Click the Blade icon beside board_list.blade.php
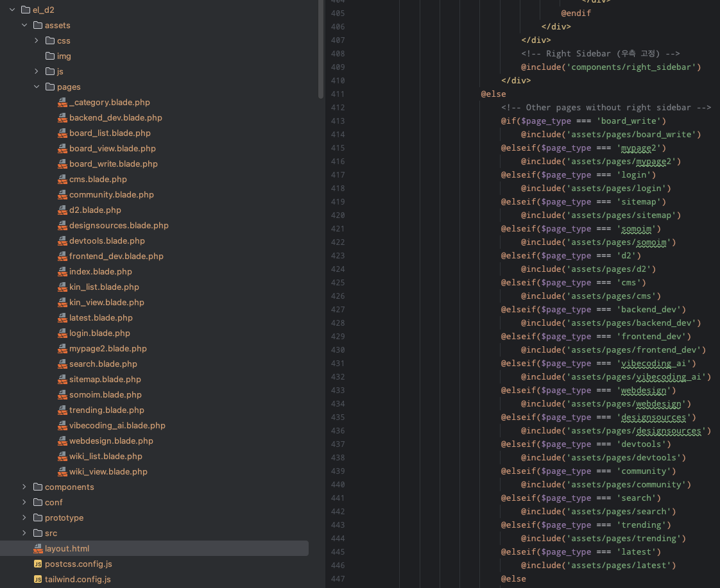Viewport: 720px width, 588px height. pos(62,133)
